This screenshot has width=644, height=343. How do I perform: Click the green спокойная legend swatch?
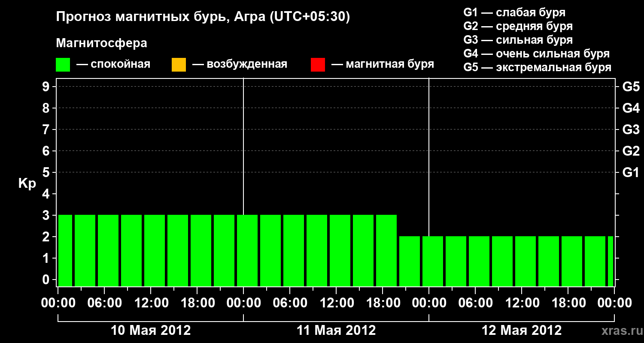[x=63, y=65]
